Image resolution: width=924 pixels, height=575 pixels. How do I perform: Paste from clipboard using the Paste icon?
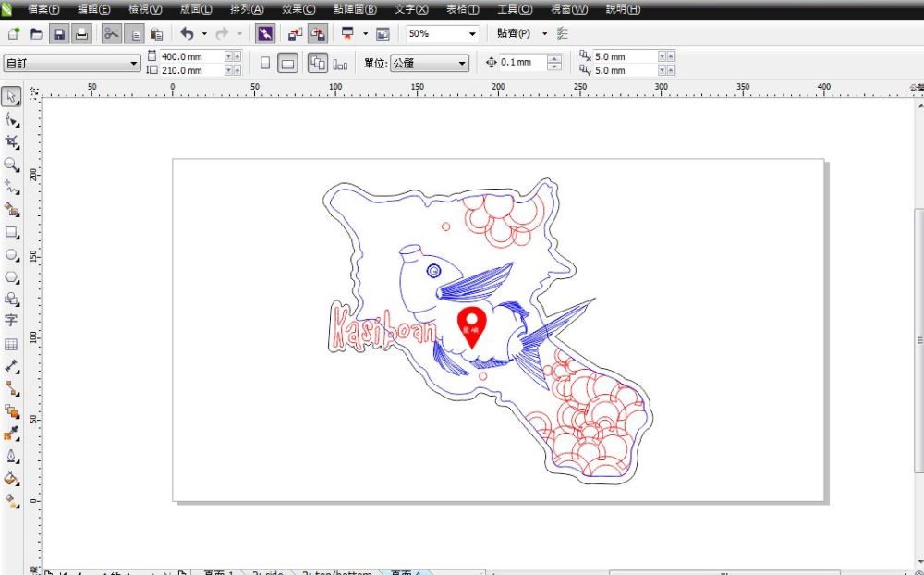click(x=157, y=33)
